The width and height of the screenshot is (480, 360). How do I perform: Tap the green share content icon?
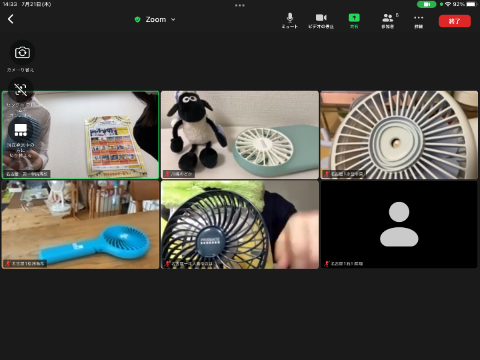pos(354,18)
